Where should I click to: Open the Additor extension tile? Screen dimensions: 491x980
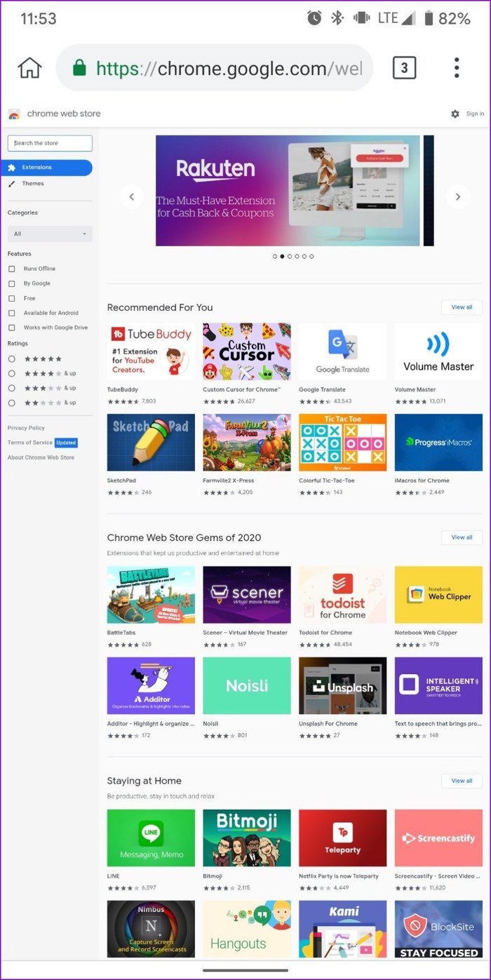(151, 685)
